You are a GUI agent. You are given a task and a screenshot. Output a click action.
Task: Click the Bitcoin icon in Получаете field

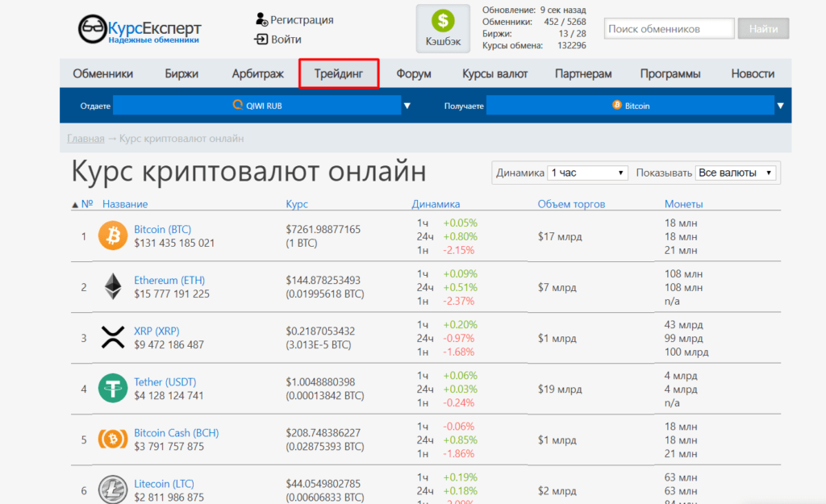(x=617, y=106)
